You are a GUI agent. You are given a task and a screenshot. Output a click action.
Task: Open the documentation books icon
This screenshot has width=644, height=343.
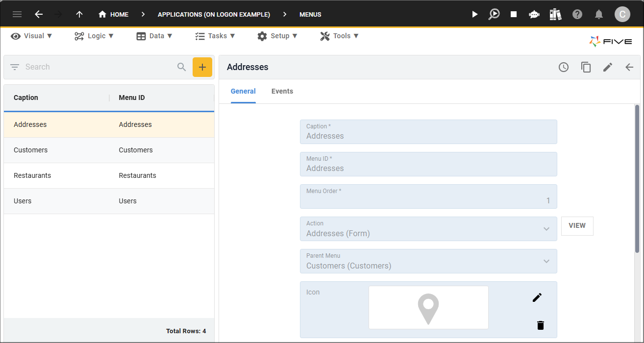[x=555, y=14]
